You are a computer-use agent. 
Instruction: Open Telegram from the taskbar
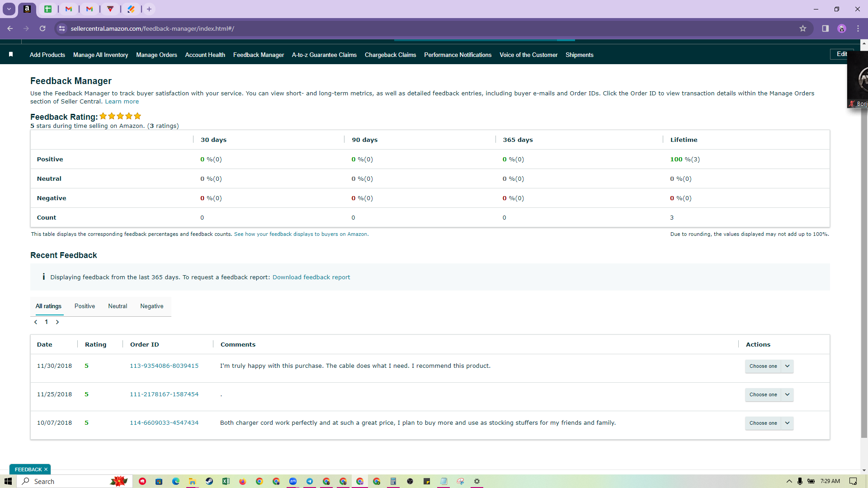pyautogui.click(x=310, y=481)
